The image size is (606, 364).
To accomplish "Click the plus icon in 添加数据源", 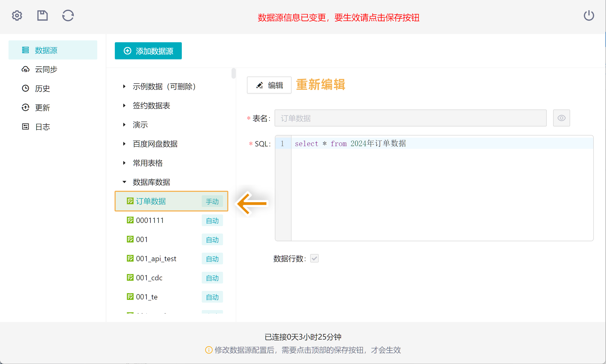I will click(x=128, y=51).
